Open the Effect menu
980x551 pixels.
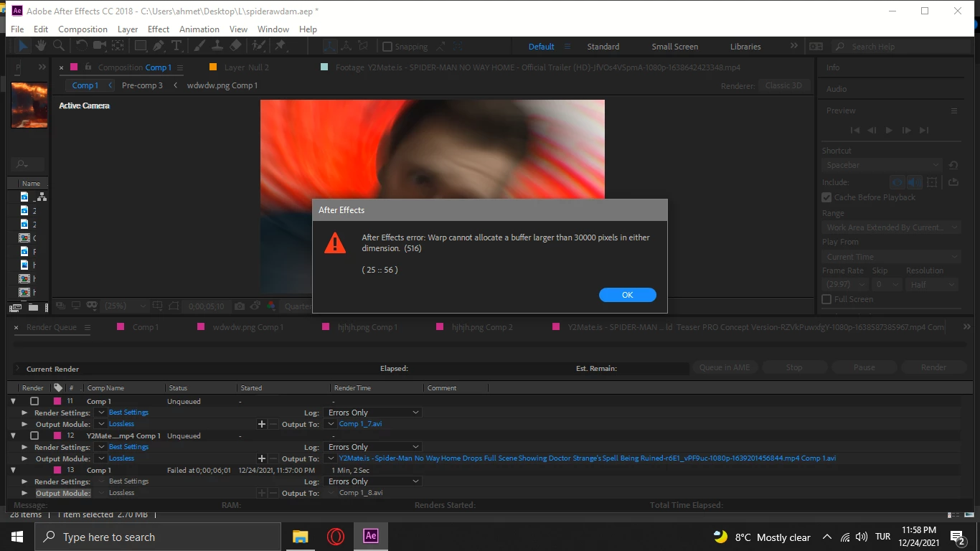coord(159,29)
